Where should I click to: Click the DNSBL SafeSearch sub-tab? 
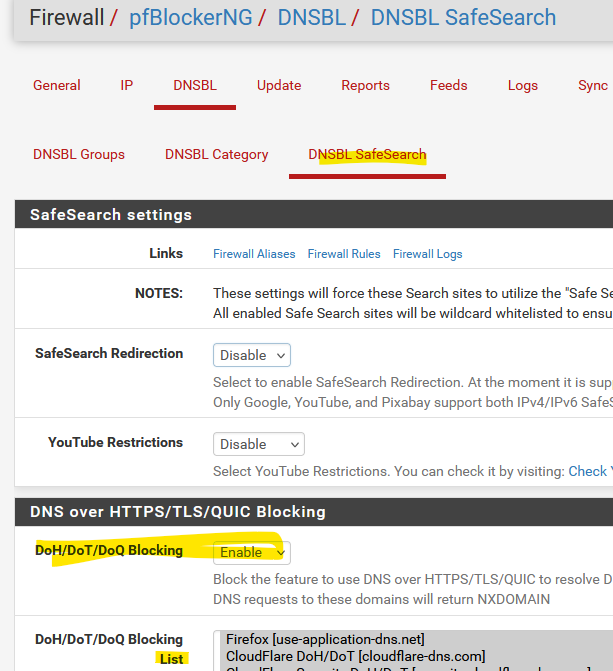[367, 155]
